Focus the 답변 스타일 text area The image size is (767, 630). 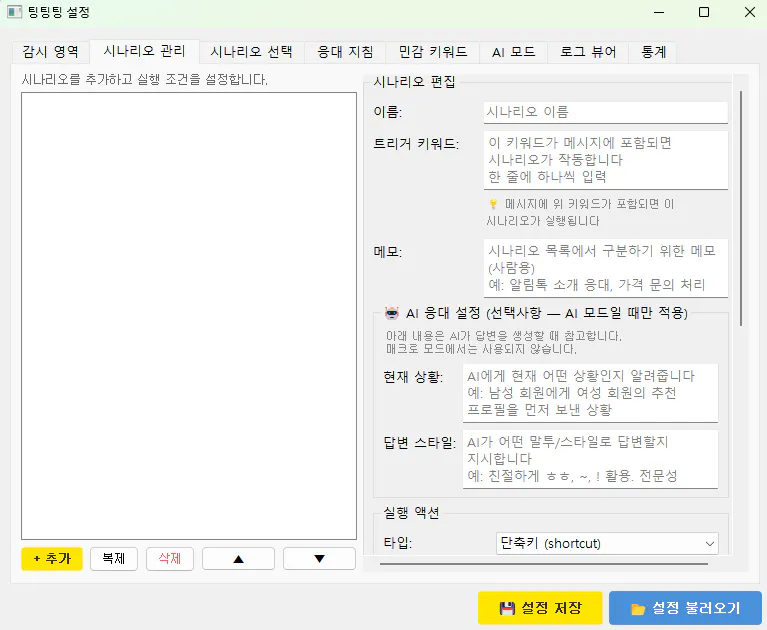(x=590, y=459)
